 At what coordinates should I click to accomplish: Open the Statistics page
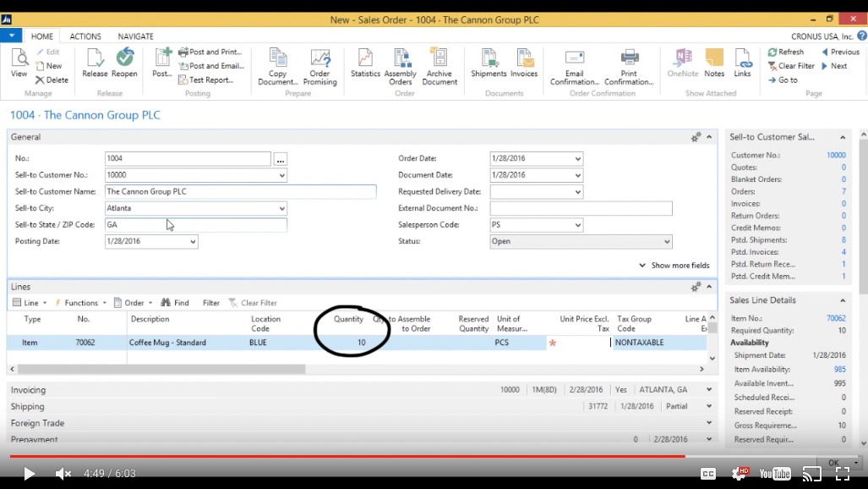tap(365, 63)
